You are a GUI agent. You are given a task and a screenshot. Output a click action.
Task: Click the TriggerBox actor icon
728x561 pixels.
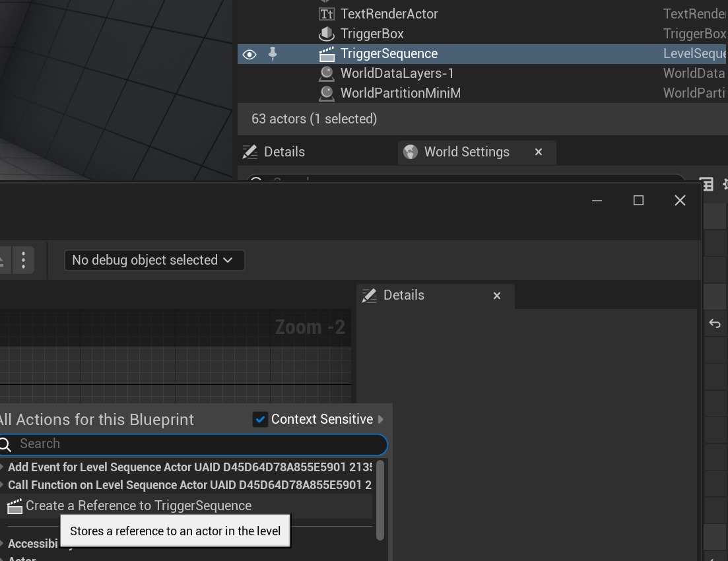(327, 34)
